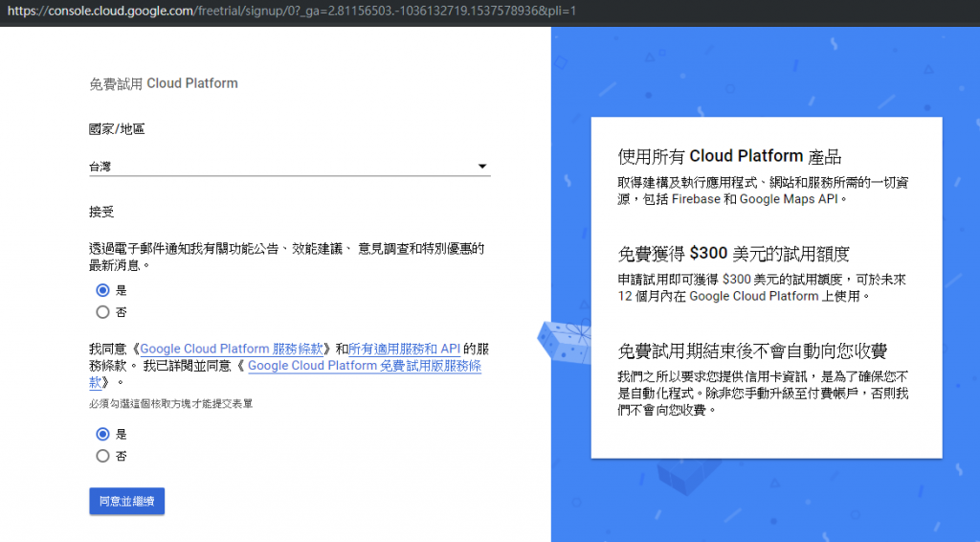Click the Firebase and Google Maps API description
Image resolution: width=980 pixels, height=542 pixels.
tap(763, 191)
